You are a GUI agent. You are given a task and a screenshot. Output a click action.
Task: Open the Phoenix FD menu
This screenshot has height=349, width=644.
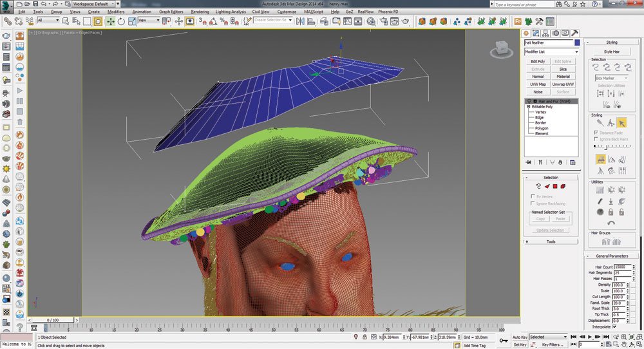point(388,12)
